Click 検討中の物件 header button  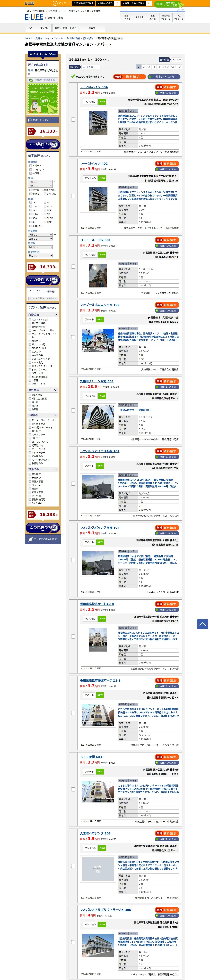tap(105, 3)
